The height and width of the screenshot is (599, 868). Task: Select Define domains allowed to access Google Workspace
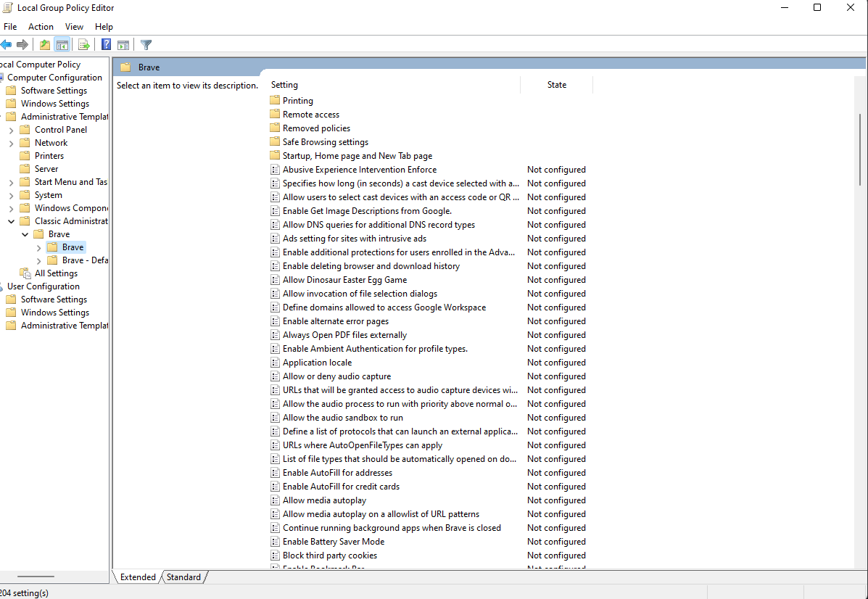pyautogui.click(x=384, y=307)
